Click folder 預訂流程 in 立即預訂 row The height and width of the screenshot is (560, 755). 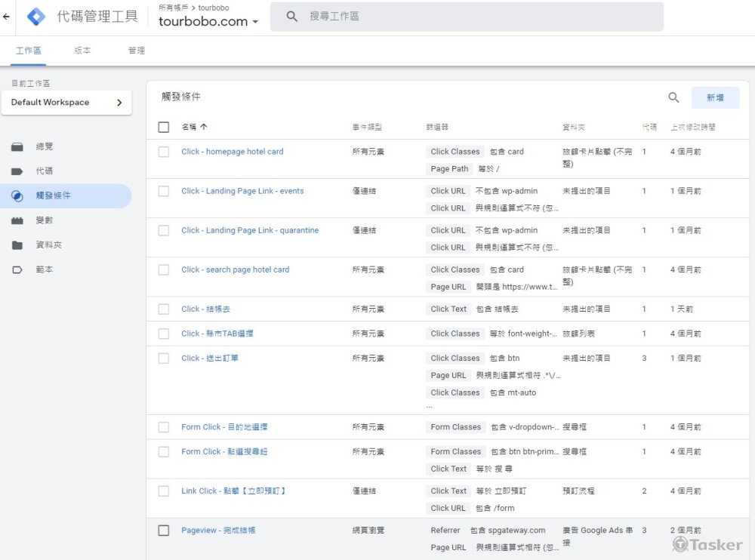(578, 491)
